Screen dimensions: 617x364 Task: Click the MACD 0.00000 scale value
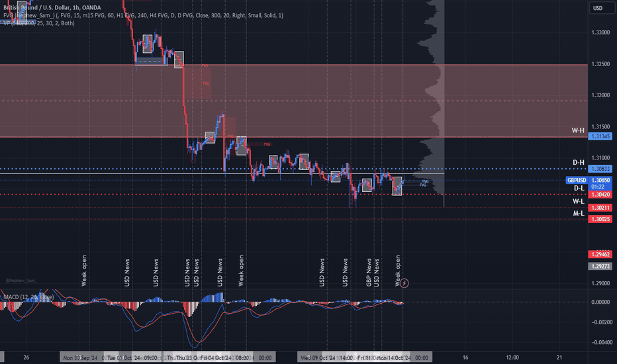[x=602, y=302]
